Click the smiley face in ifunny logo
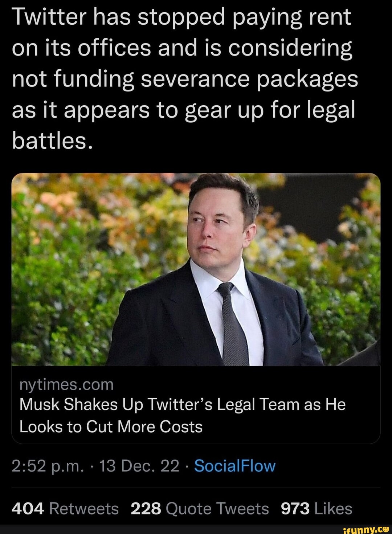The height and width of the screenshot is (534, 392). point(385,529)
